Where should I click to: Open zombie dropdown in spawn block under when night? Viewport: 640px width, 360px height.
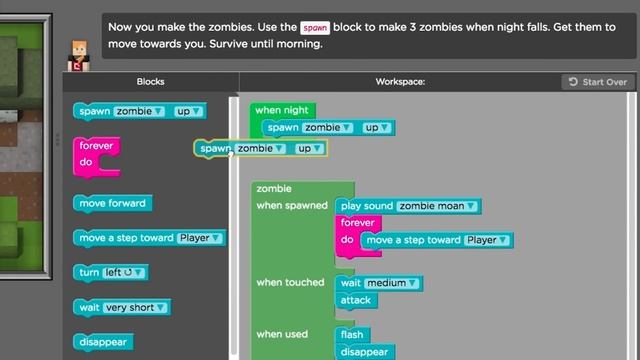pyautogui.click(x=327, y=128)
